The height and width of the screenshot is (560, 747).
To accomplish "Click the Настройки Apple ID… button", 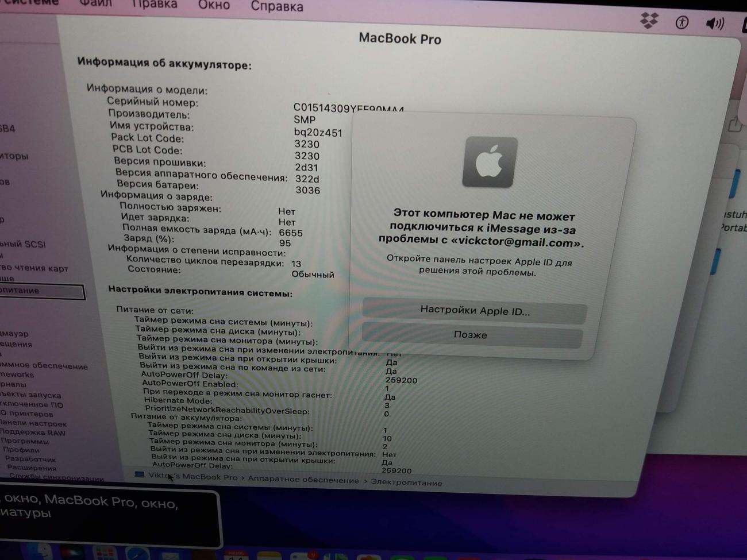I will 475,311.
